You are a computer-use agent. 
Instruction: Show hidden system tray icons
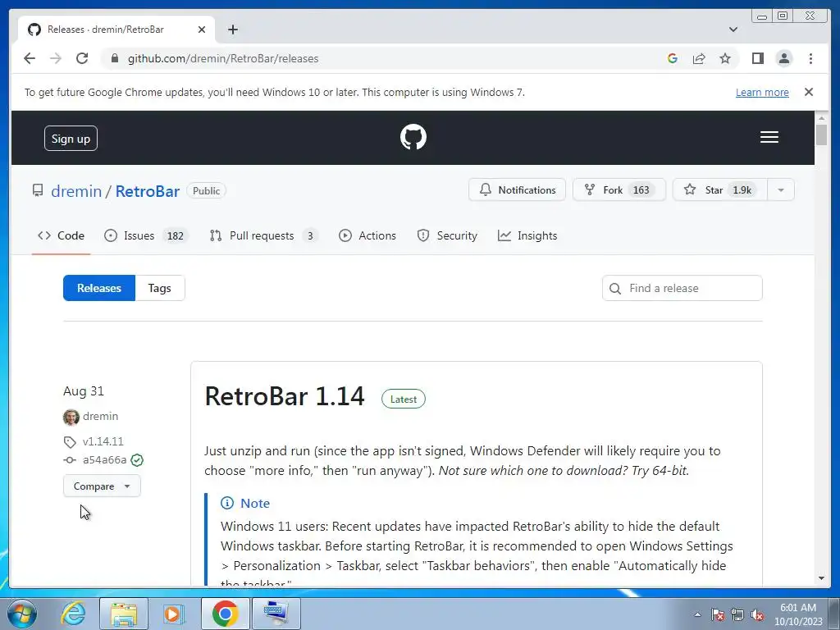coord(697,615)
